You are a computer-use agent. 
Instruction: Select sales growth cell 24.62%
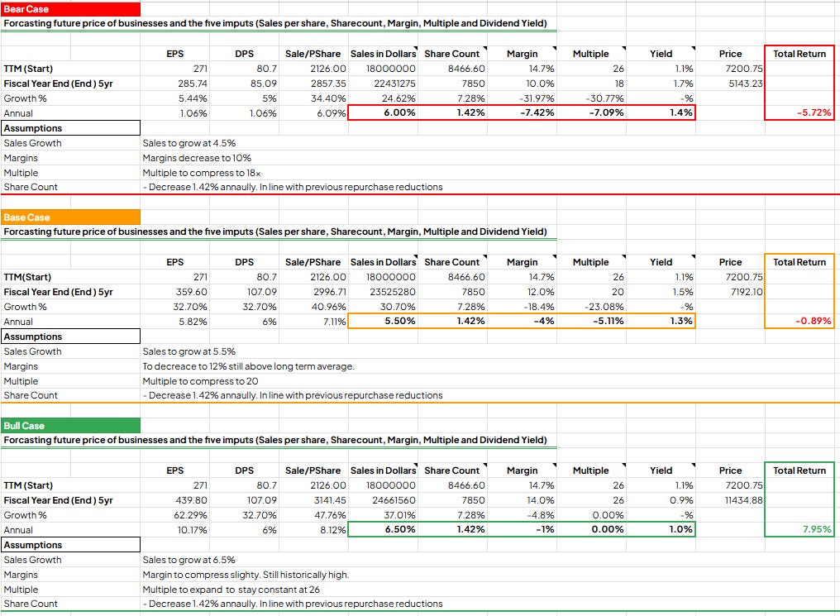[x=399, y=98]
